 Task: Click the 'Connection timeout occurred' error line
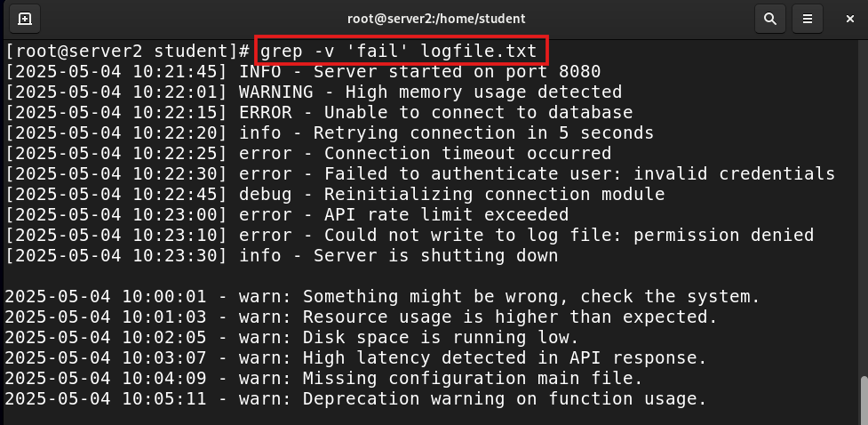point(308,154)
